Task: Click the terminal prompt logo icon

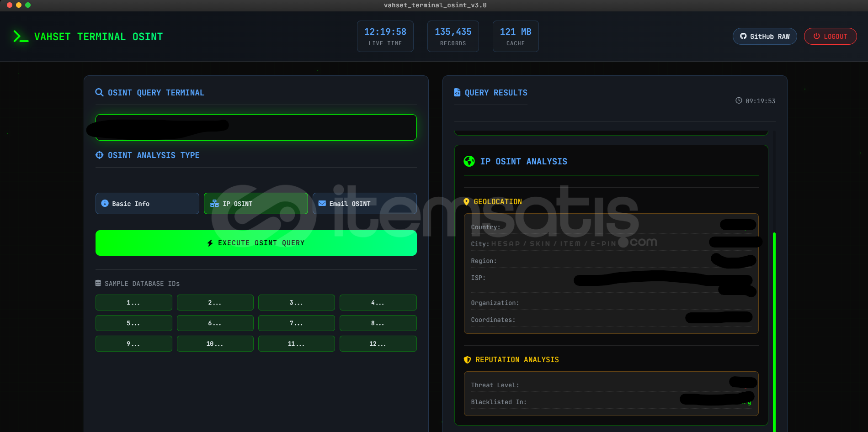Action: pos(21,37)
